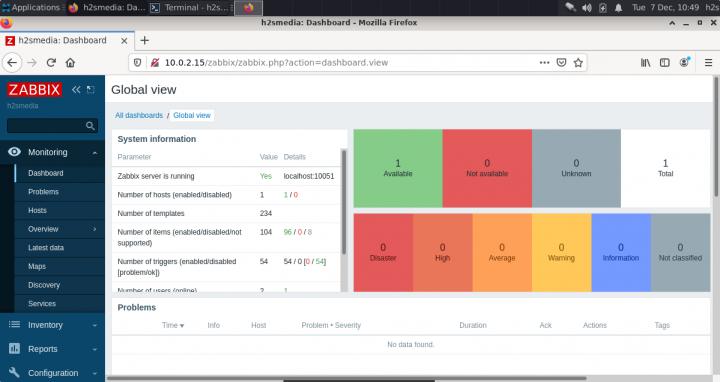Open the Dashboard menu item
Viewport: 720px width, 382px height.
click(60, 173)
